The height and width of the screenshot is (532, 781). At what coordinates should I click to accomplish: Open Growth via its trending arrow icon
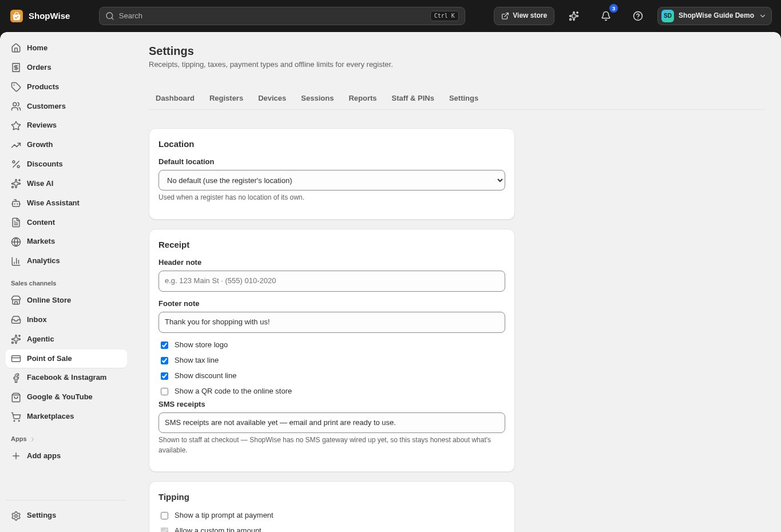point(16,145)
